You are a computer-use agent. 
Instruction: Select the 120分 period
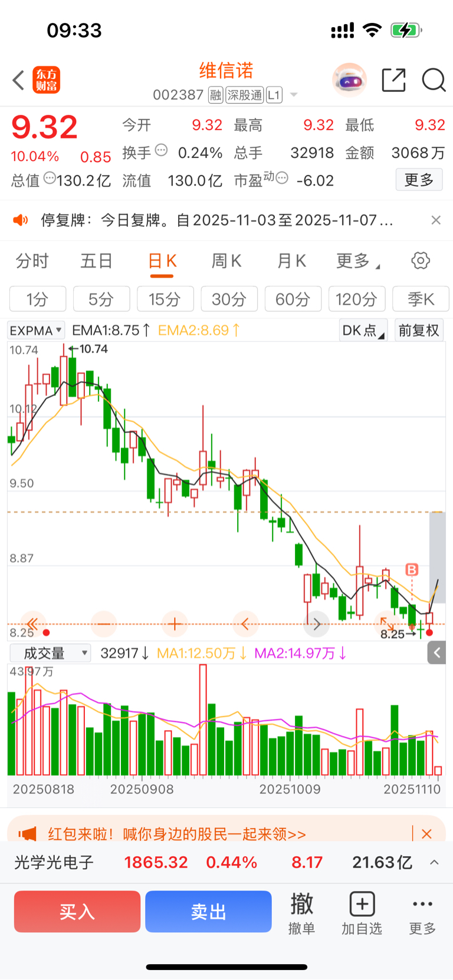(x=357, y=299)
